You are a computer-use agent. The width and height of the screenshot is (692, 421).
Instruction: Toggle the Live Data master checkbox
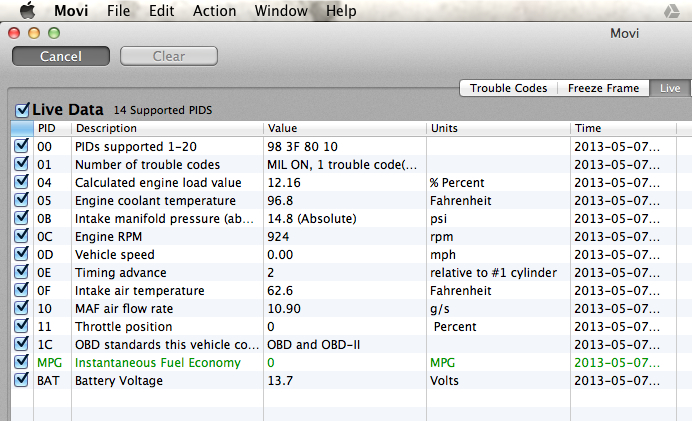tap(23, 109)
